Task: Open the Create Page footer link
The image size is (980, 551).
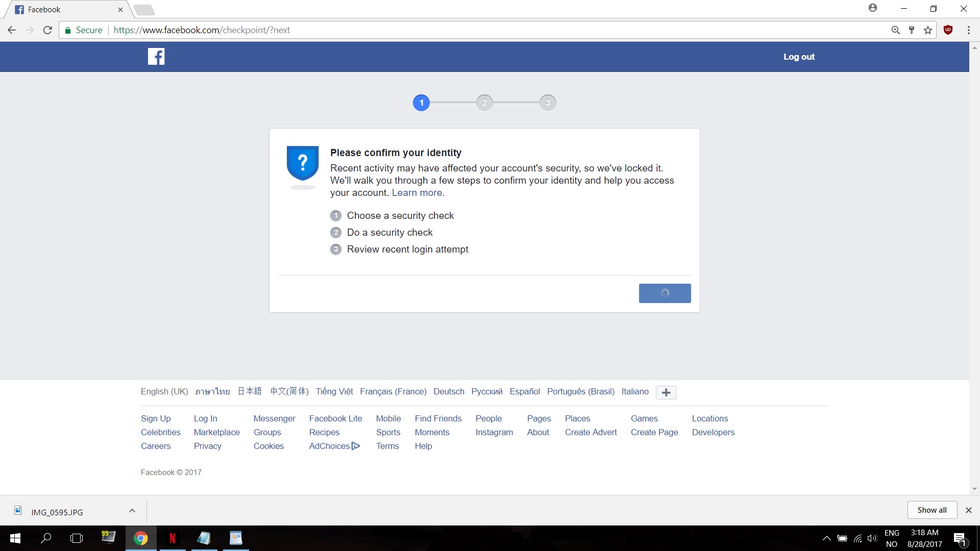Action: 654,432
